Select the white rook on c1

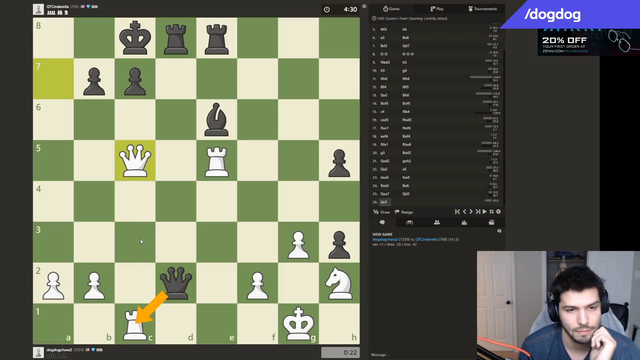coord(135,324)
